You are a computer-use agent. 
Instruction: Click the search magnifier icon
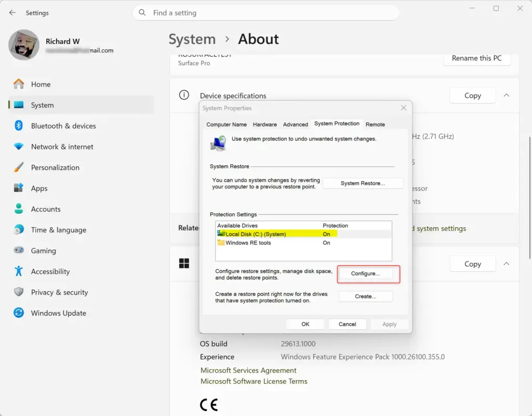[x=142, y=12]
